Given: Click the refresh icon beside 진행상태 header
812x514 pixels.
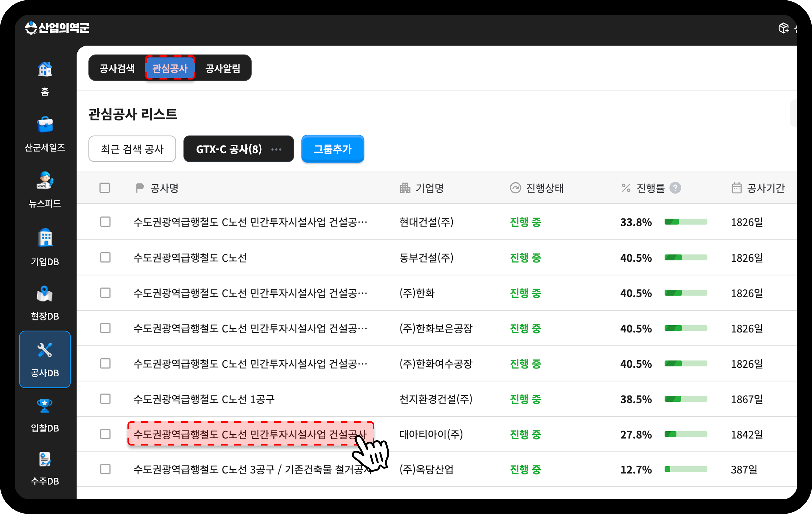Looking at the screenshot, I should click(x=515, y=188).
